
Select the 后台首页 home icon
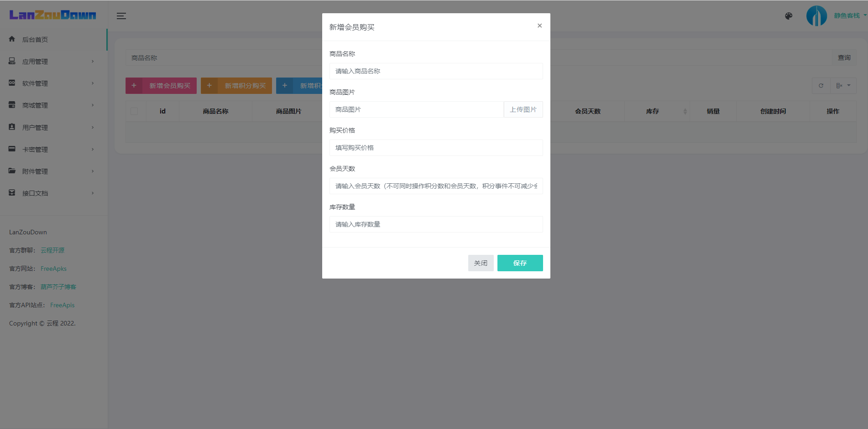point(12,39)
